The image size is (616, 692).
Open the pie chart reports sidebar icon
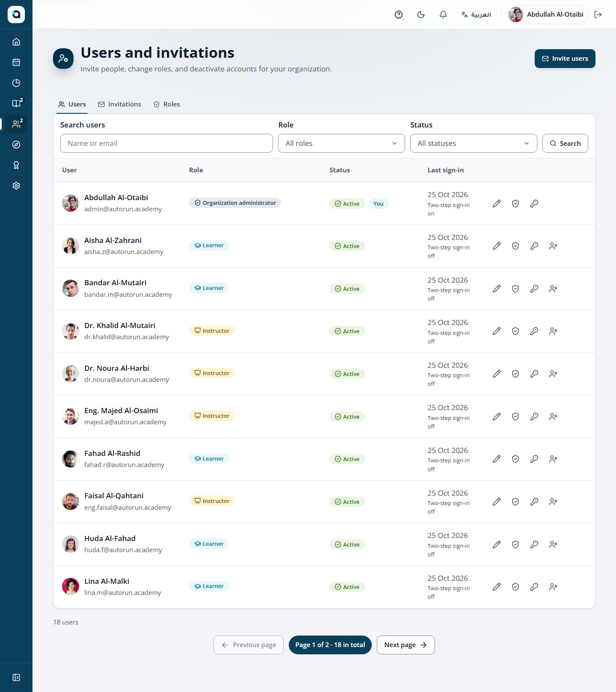click(x=16, y=83)
